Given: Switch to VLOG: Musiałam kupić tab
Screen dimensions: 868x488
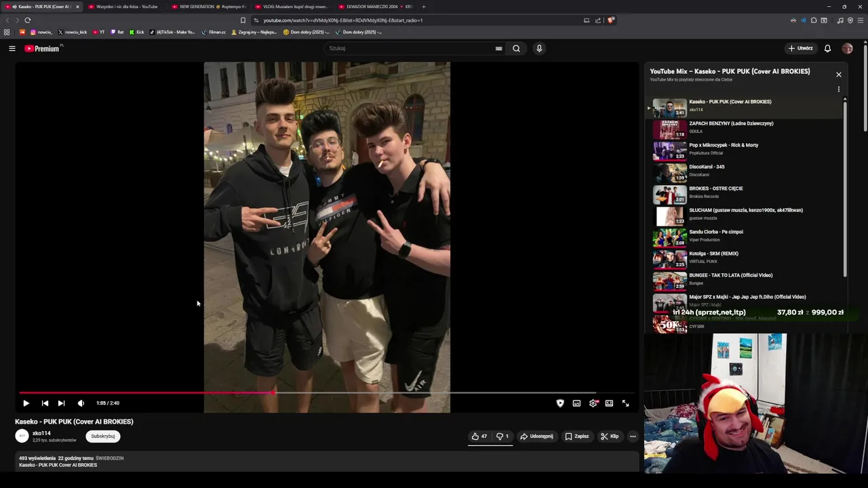Looking at the screenshot, I should point(292,7).
